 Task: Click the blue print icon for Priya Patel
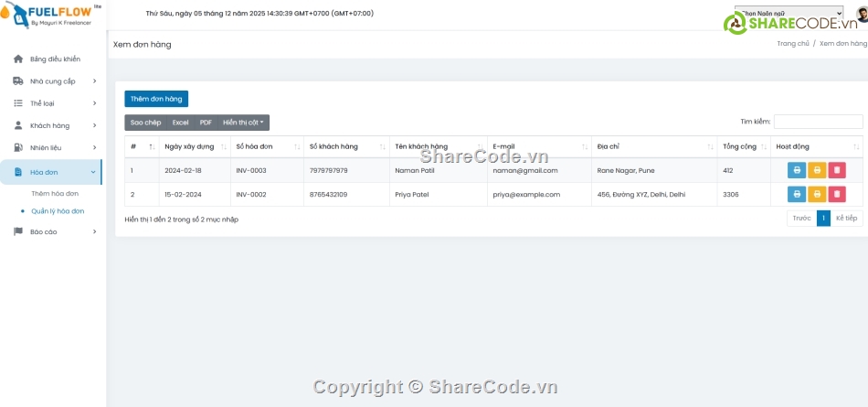(797, 194)
